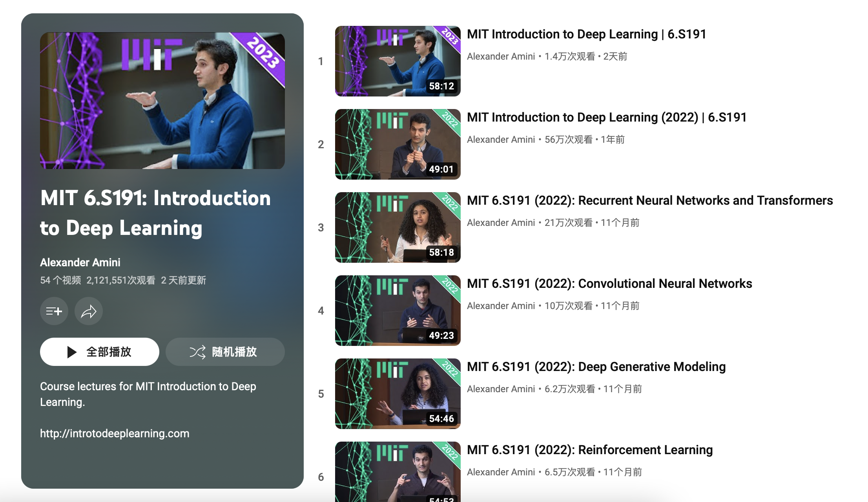Click the '21万次观看 • 11个月前' stats text
Viewport: 868px width, 502px height.
click(x=592, y=223)
